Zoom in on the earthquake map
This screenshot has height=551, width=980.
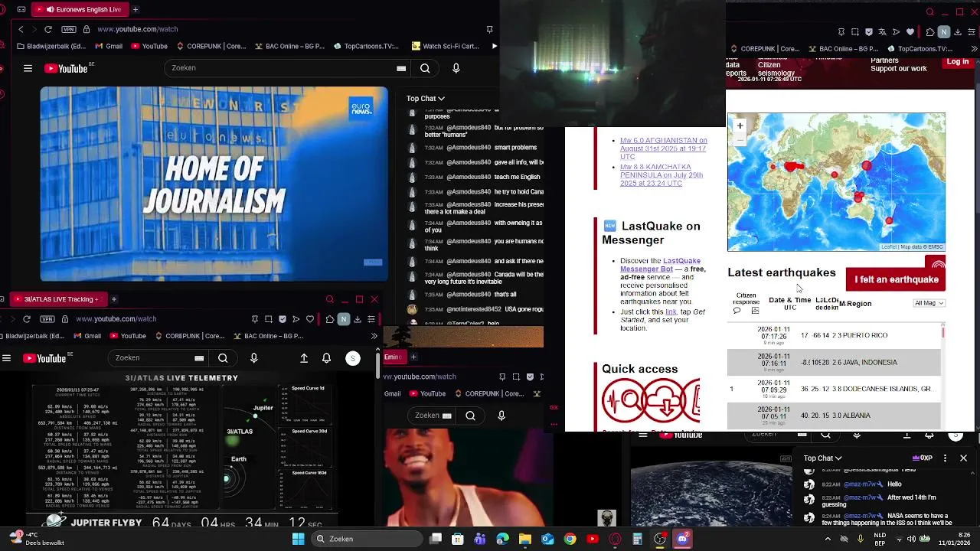pyautogui.click(x=740, y=126)
